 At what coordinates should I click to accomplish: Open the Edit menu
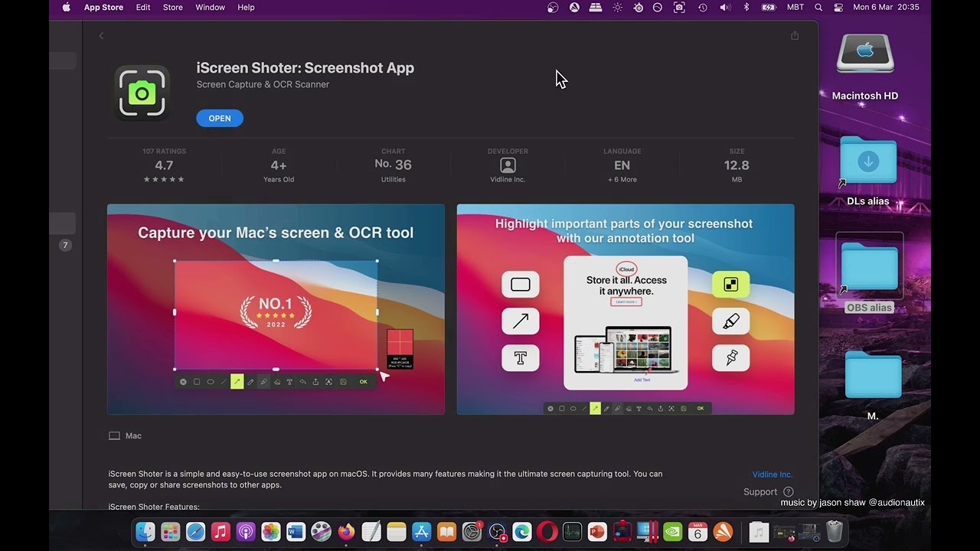pos(143,7)
